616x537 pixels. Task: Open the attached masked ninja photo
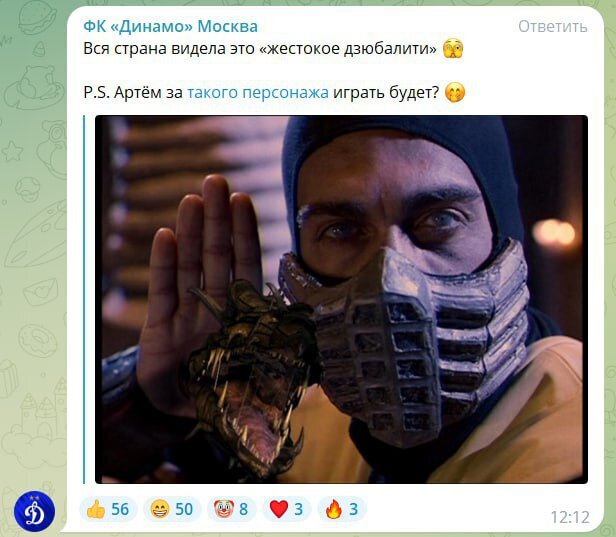pyautogui.click(x=341, y=299)
